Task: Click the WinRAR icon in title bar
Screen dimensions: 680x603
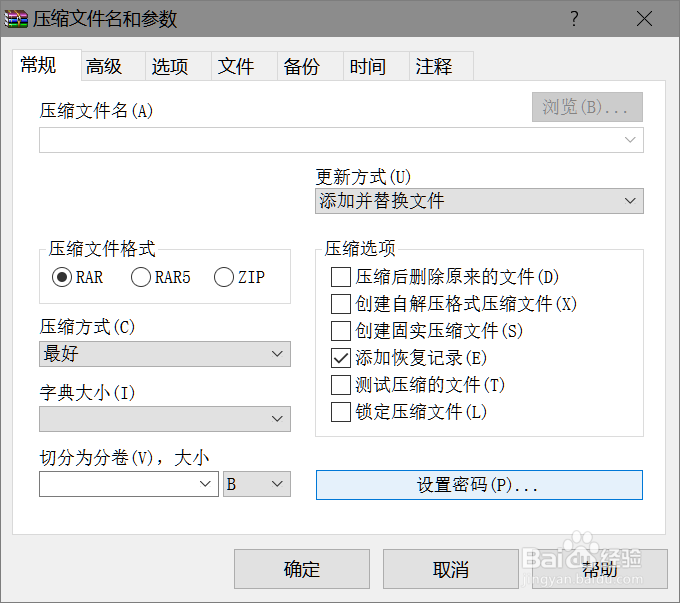Action: click(17, 19)
